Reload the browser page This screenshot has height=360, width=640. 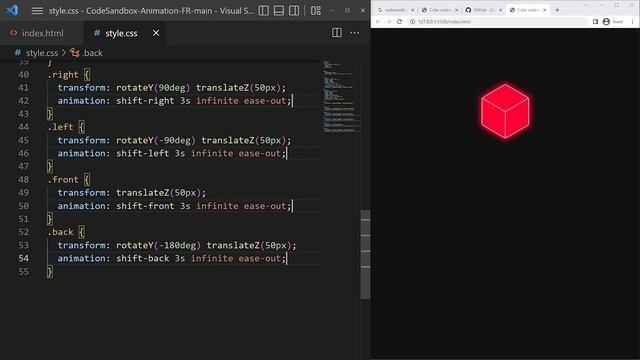399,22
